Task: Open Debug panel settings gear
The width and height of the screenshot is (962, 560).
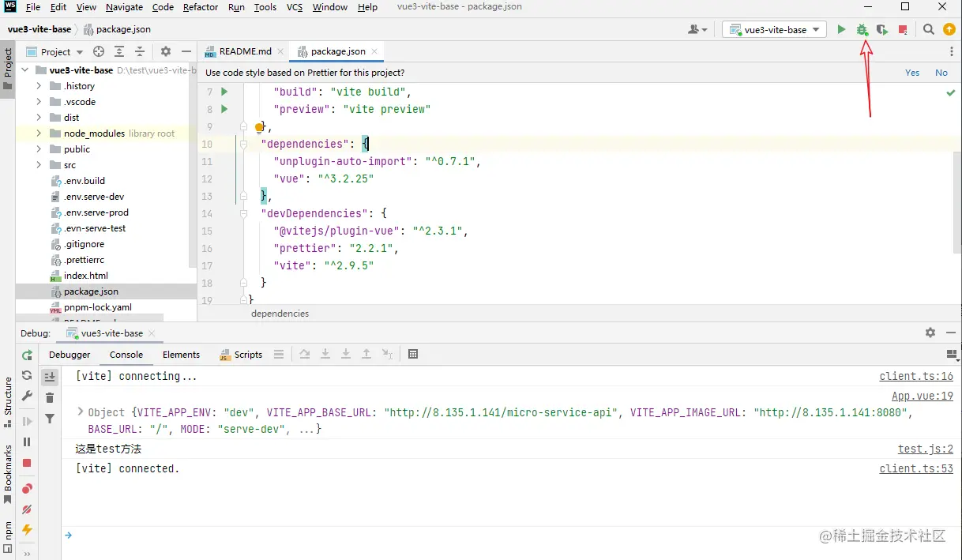Action: 930,333
